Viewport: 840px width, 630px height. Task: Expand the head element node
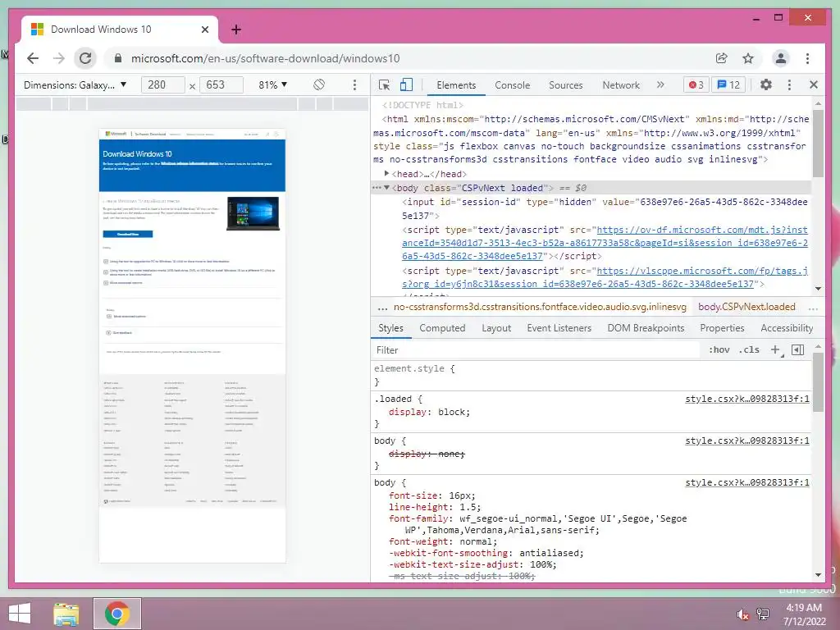(x=386, y=174)
